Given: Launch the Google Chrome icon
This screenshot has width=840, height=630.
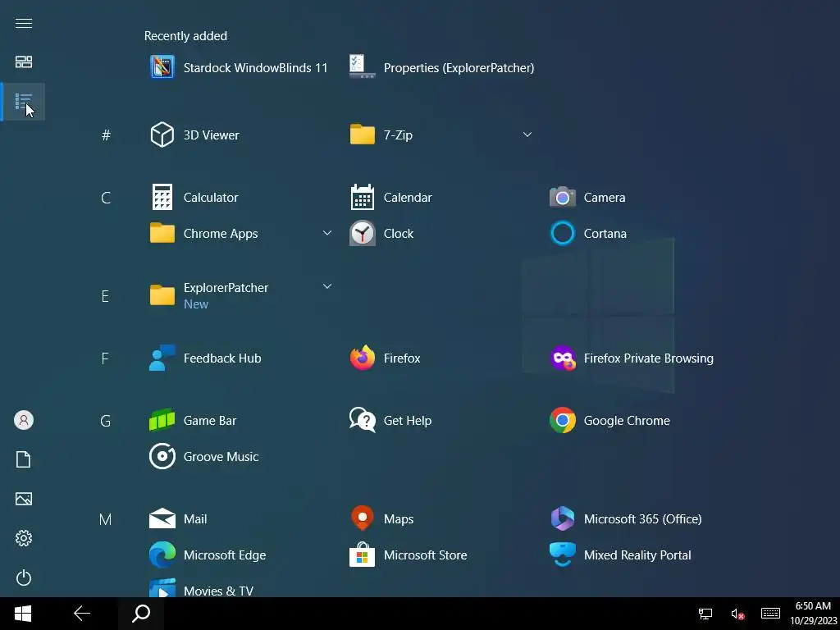Looking at the screenshot, I should coord(563,421).
